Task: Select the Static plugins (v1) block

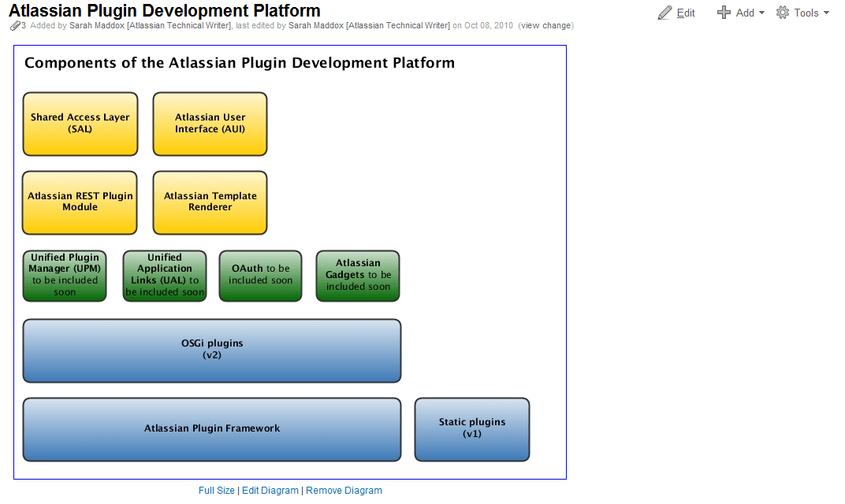Action: pos(472,429)
